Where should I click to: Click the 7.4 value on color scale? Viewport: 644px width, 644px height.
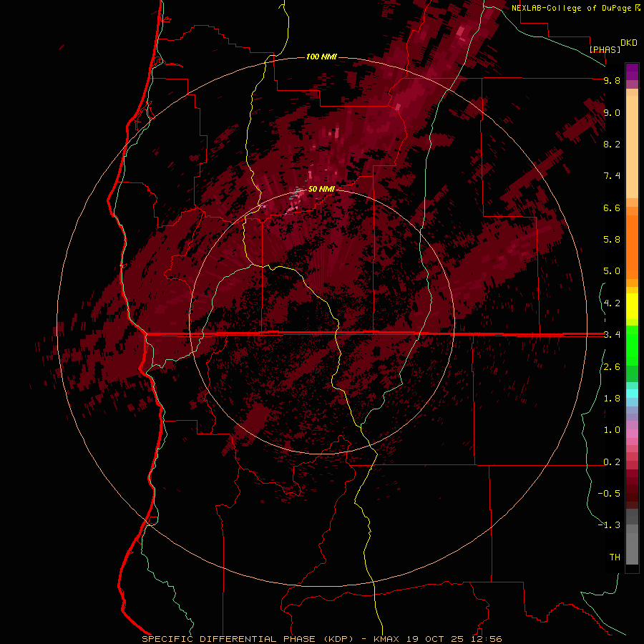(x=612, y=176)
